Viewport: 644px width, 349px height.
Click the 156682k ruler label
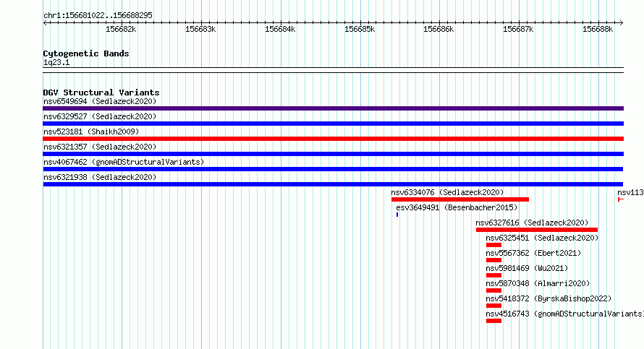(x=121, y=29)
